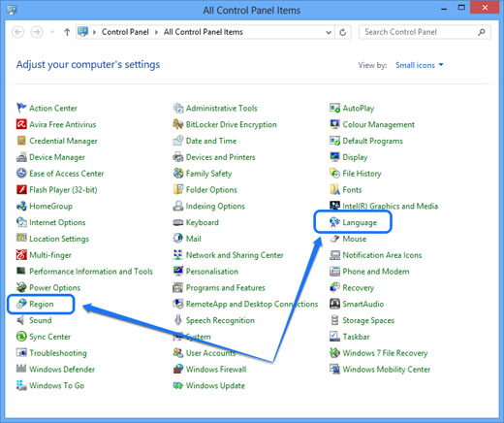Open the Notification Area Icons link

pyautogui.click(x=382, y=255)
